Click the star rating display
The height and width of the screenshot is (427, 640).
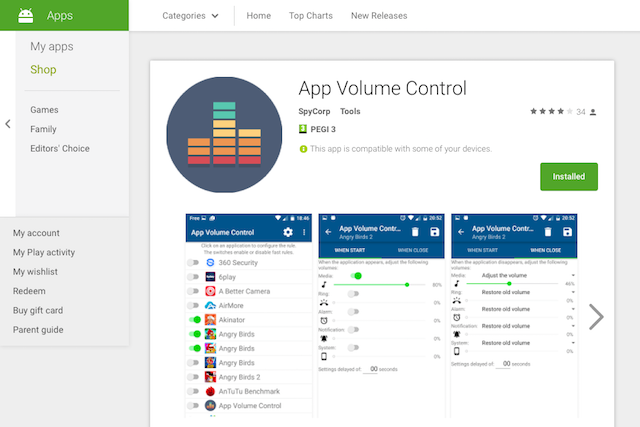click(551, 111)
